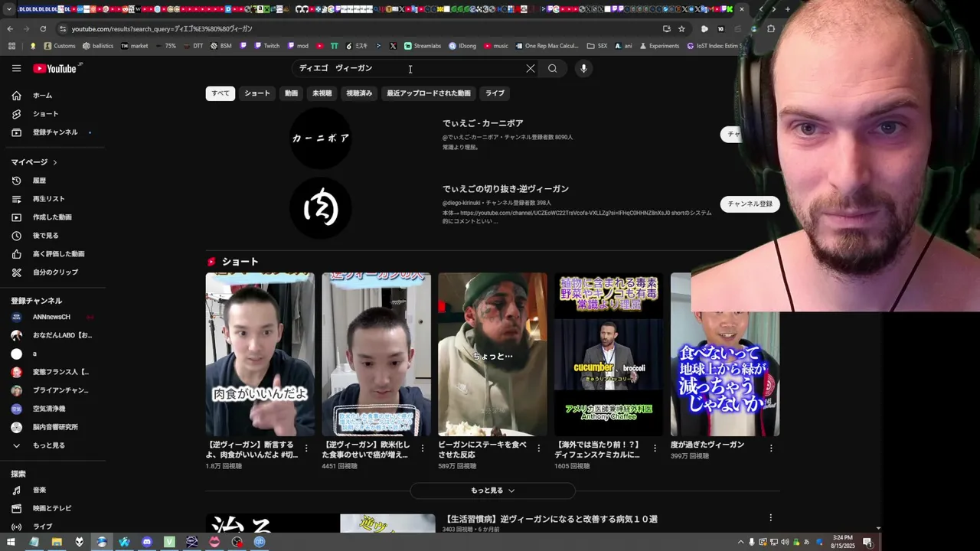The width and height of the screenshot is (980, 551).
Task: Open File Explorer from the taskbar
Action: click(x=57, y=542)
